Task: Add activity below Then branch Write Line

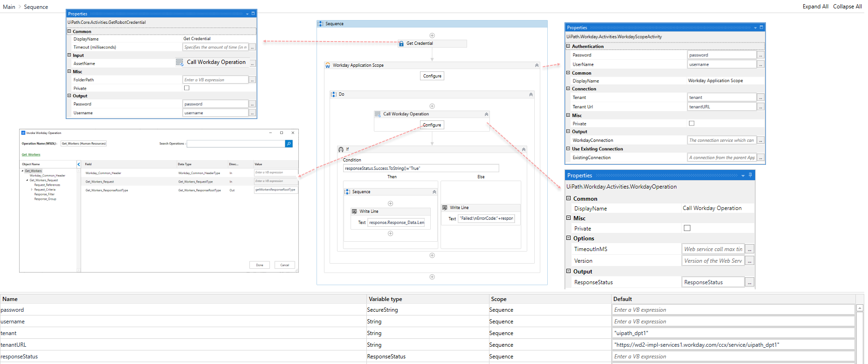Action: tap(391, 233)
